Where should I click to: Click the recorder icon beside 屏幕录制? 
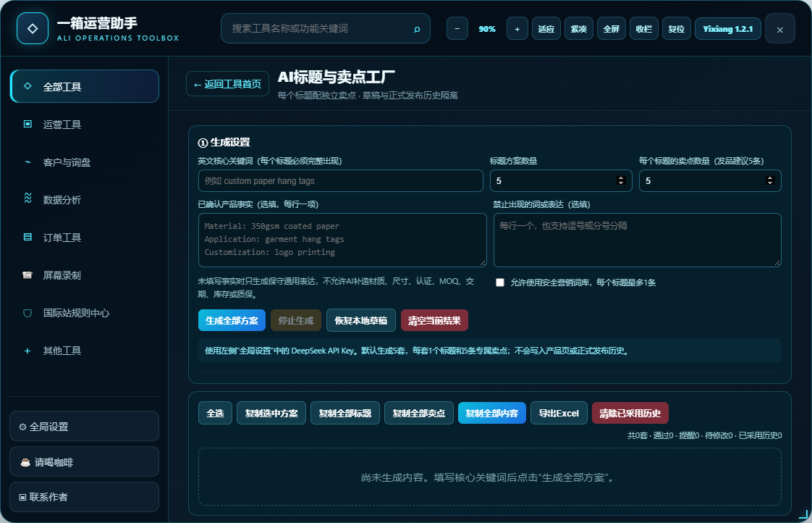[28, 275]
